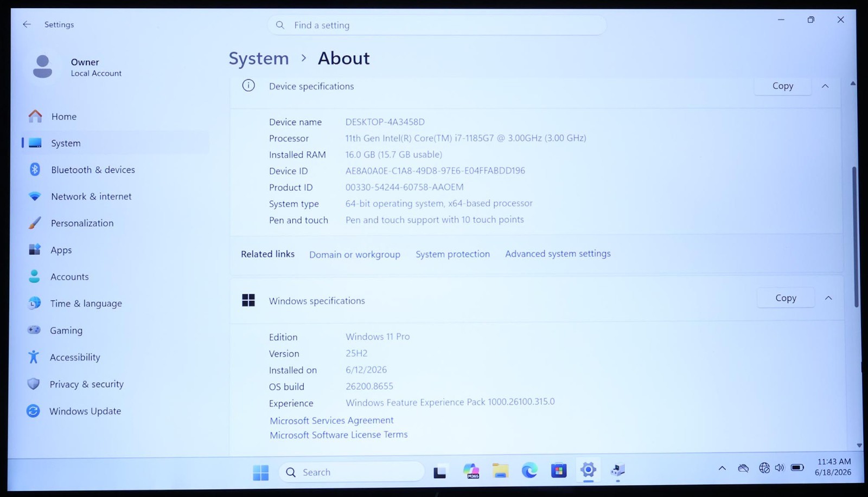Click the search magnifier icon in Settings
Viewport: 868px width, 497px height.
(280, 25)
